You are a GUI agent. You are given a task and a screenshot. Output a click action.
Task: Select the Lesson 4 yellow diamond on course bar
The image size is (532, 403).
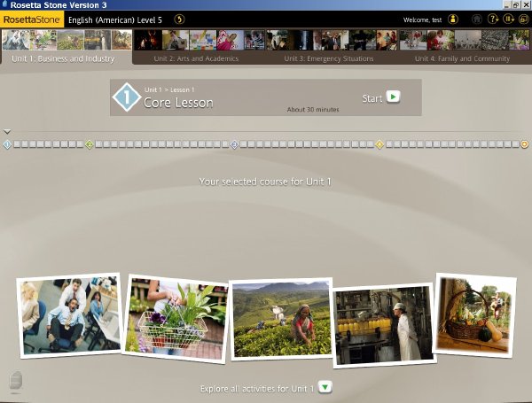[x=379, y=144]
